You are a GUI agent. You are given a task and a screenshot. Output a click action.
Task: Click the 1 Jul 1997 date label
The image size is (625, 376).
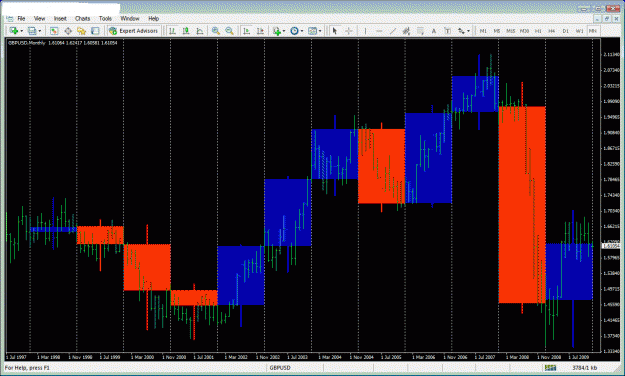tap(16, 357)
